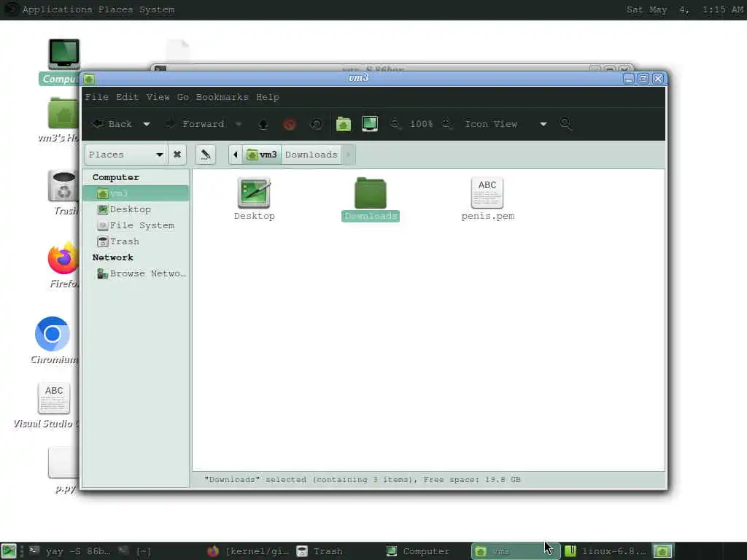Select vm3 in the sidebar

(x=136, y=193)
